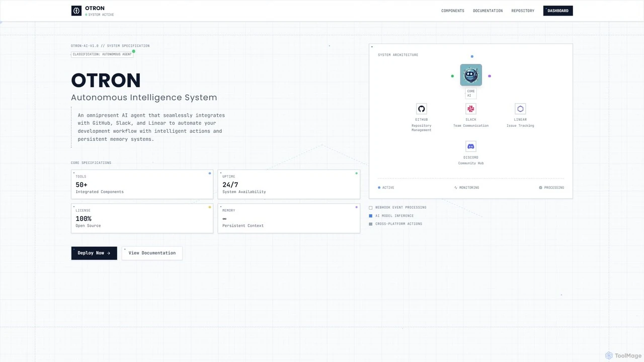The width and height of the screenshot is (644, 362).
Task: Select the Slack integration icon
Action: [x=471, y=109]
